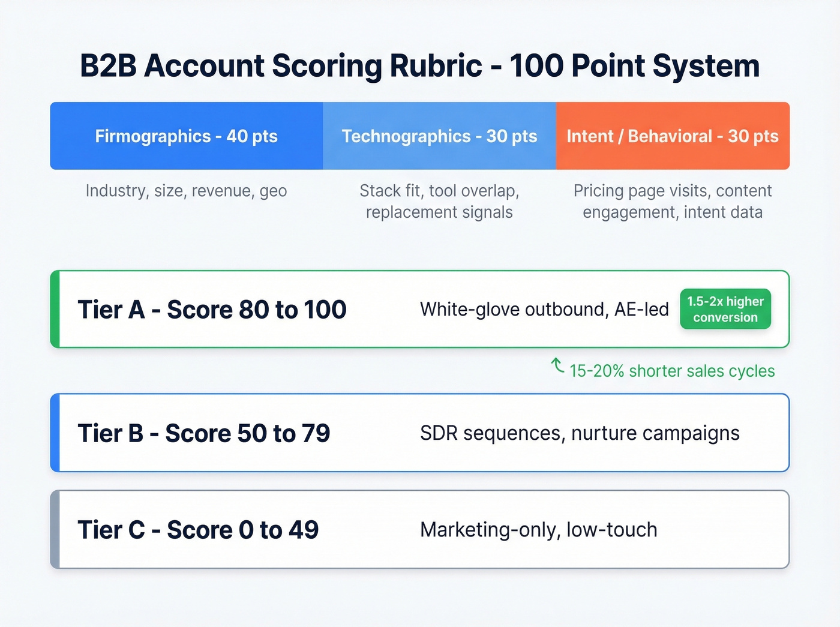Click the Pricing page visits caption text
840x627 pixels.
[x=672, y=201]
